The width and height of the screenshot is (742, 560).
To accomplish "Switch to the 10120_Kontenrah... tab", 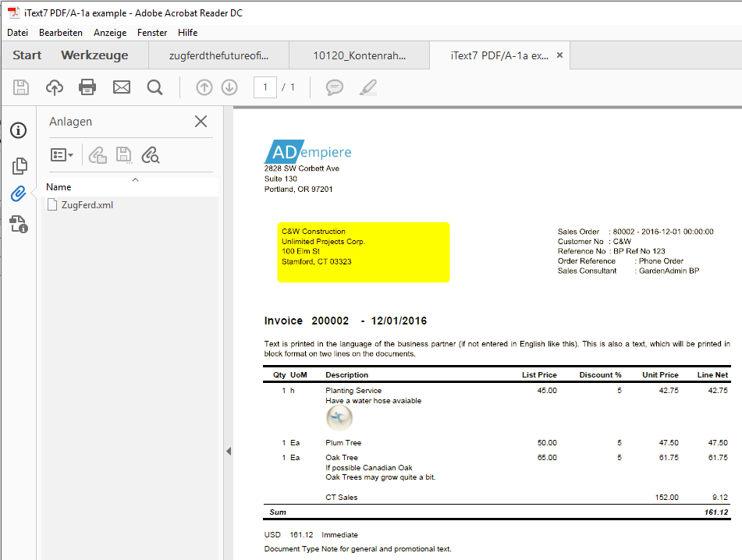I will click(359, 56).
